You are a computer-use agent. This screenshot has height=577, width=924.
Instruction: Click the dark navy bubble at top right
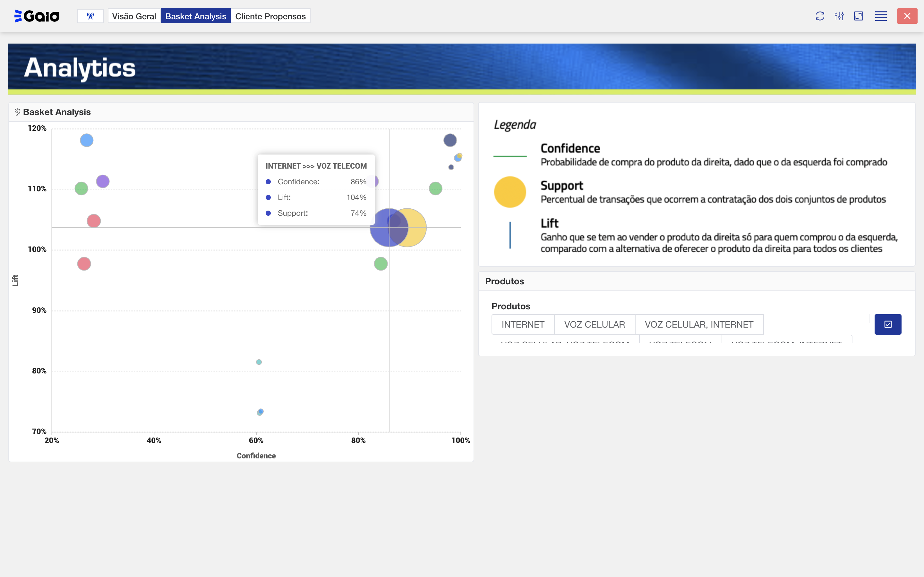(450, 140)
